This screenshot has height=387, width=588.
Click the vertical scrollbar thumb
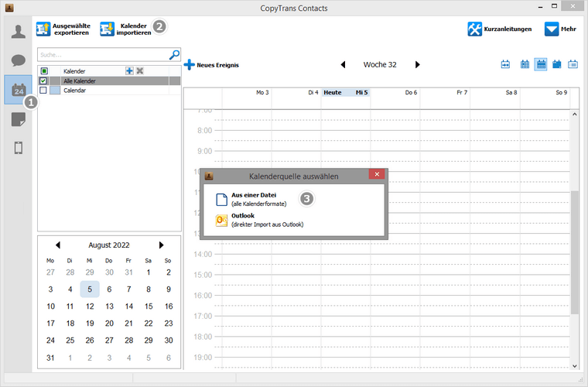point(574,252)
